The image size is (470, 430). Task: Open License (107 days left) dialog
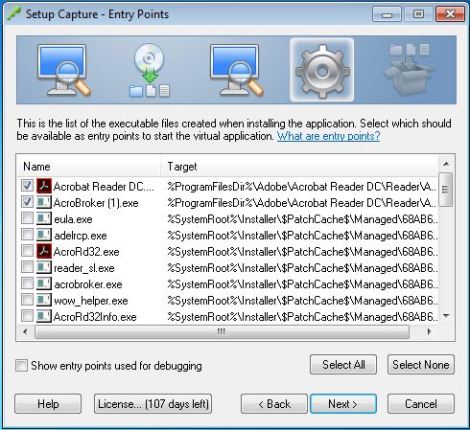(x=153, y=404)
